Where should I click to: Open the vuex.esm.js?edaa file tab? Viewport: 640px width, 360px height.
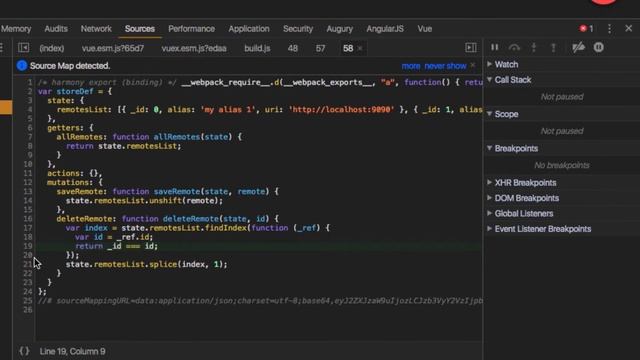click(194, 48)
